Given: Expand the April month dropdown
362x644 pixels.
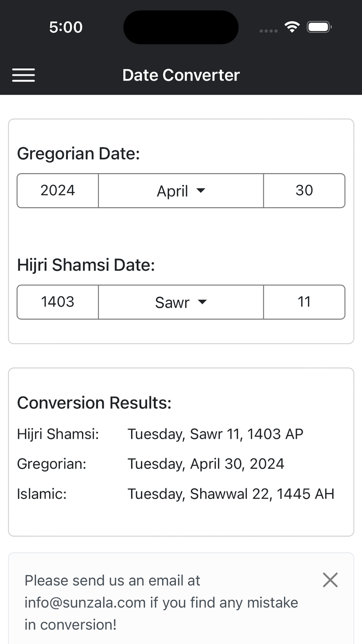Looking at the screenshot, I should tap(181, 191).
